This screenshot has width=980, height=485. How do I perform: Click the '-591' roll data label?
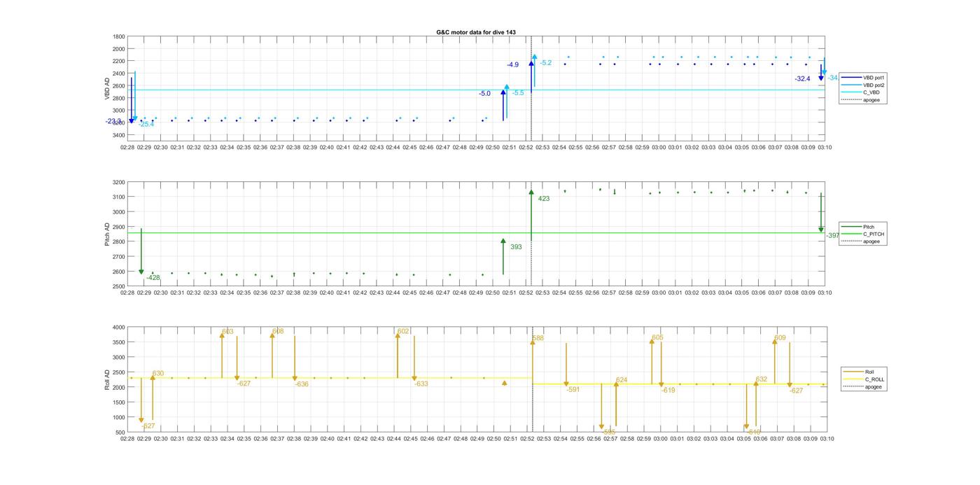coord(573,390)
